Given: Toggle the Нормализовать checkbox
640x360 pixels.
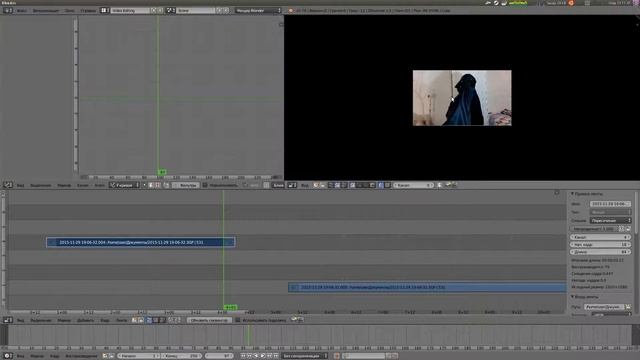Looking at the screenshot, I should tap(205, 185).
